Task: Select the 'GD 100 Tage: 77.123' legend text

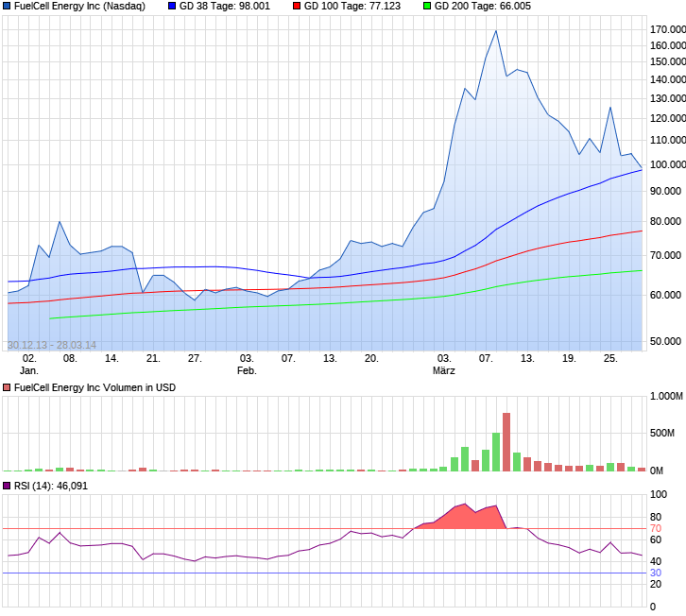Action: point(352,6)
